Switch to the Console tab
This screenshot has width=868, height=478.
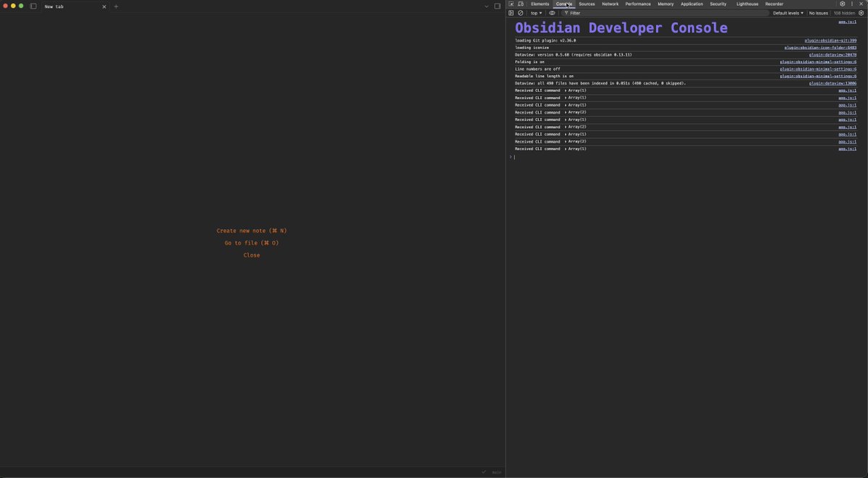coord(564,4)
